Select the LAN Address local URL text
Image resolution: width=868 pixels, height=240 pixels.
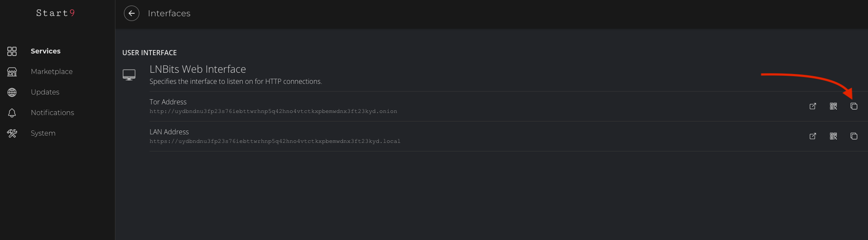coord(275,142)
